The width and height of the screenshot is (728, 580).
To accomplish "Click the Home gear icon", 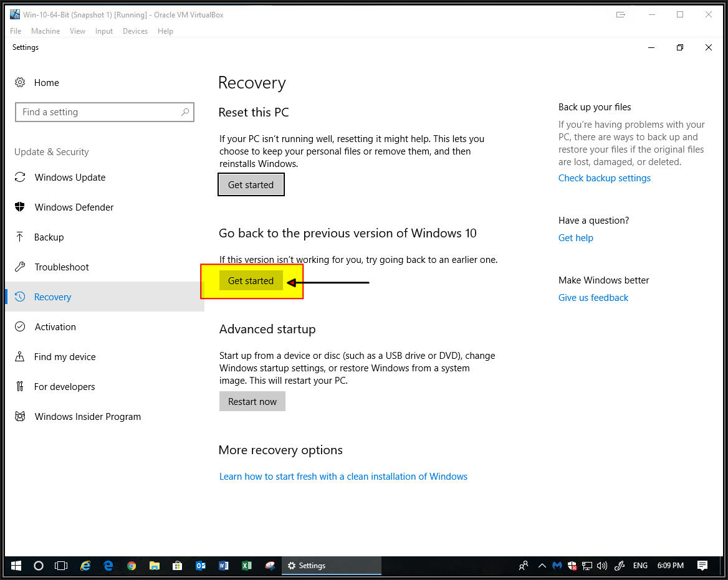I will pos(20,83).
